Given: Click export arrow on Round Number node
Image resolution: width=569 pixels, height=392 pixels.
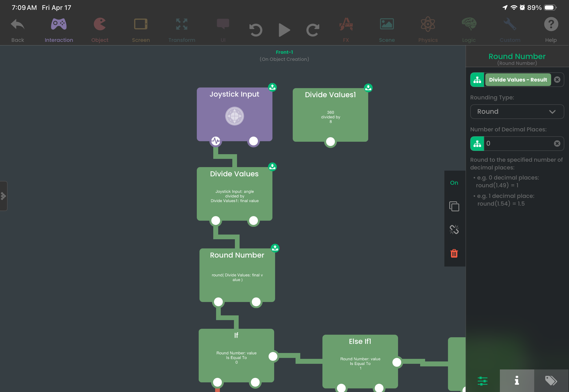Looking at the screenshot, I should click(x=275, y=248).
